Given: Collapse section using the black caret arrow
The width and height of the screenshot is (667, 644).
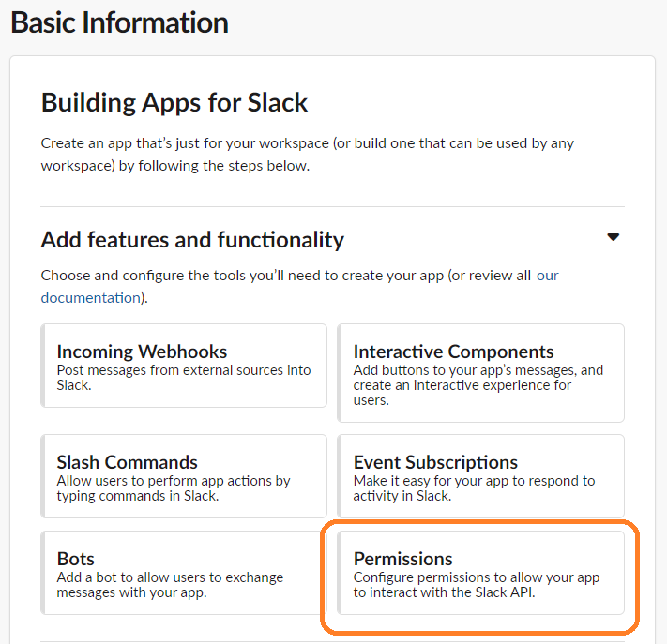Looking at the screenshot, I should [x=613, y=237].
